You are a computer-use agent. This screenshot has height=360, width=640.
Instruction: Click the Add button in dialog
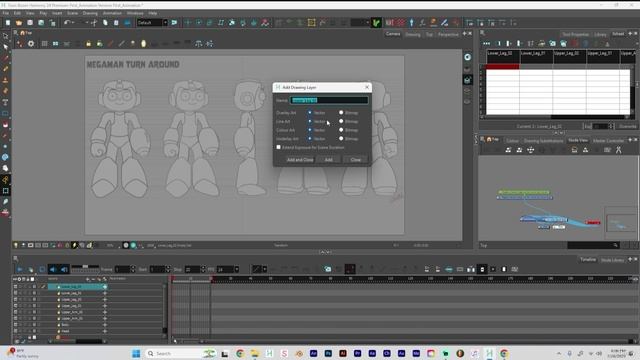[329, 160]
